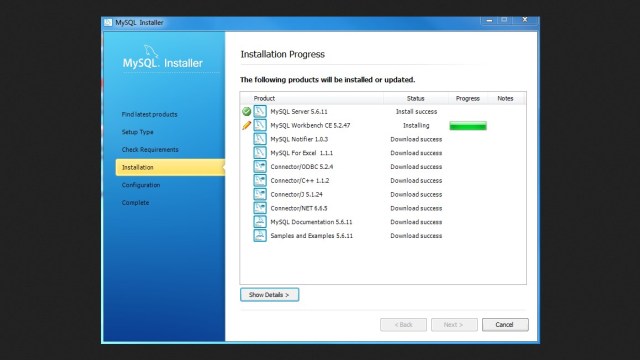Screen dimensions: 640x360
Task: Minimize the MySQL Installer window
Action: (489, 20)
